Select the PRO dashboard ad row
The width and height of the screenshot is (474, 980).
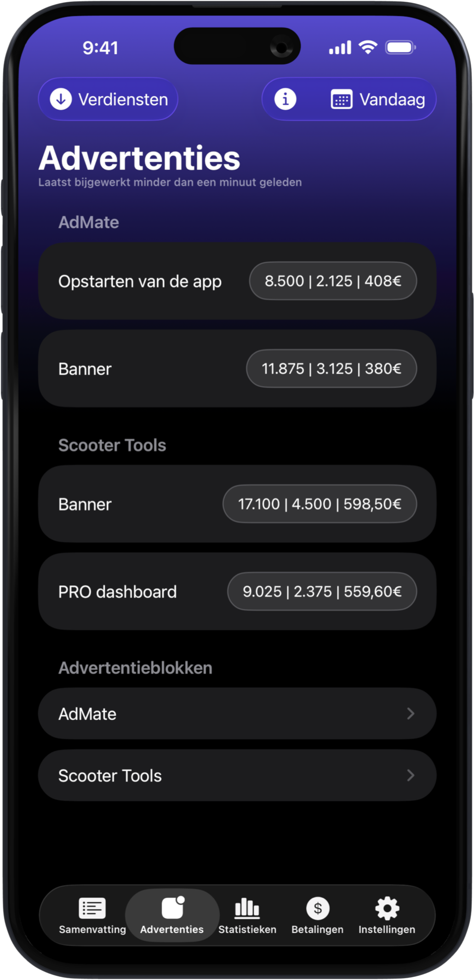tap(138, 592)
